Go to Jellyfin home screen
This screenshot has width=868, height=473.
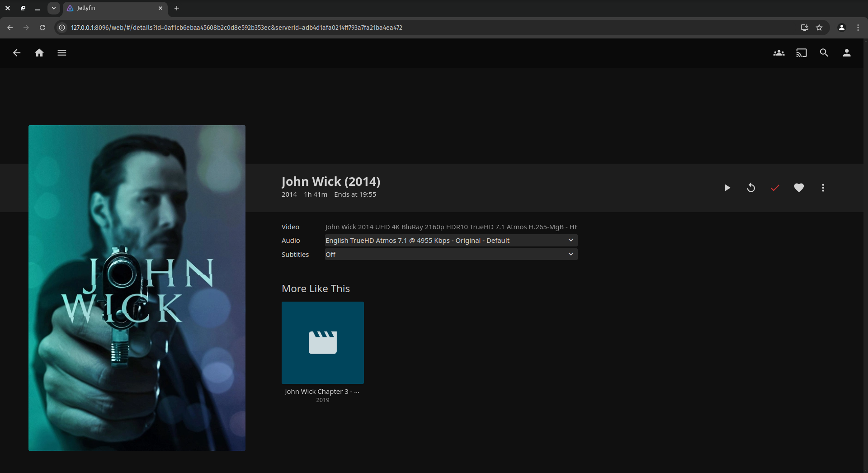coord(39,53)
